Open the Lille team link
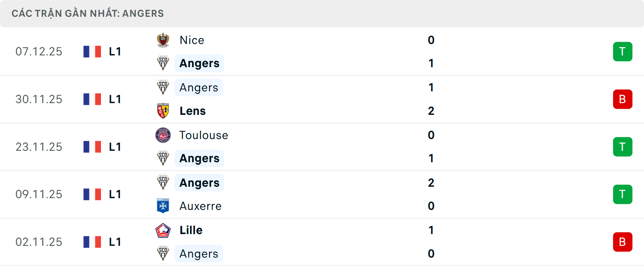 click(191, 230)
